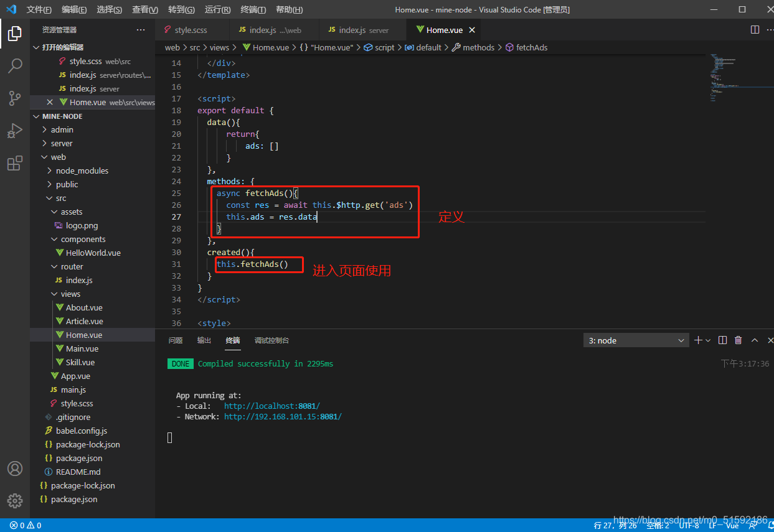Switch to the style.scss editor tab

pyautogui.click(x=192, y=30)
